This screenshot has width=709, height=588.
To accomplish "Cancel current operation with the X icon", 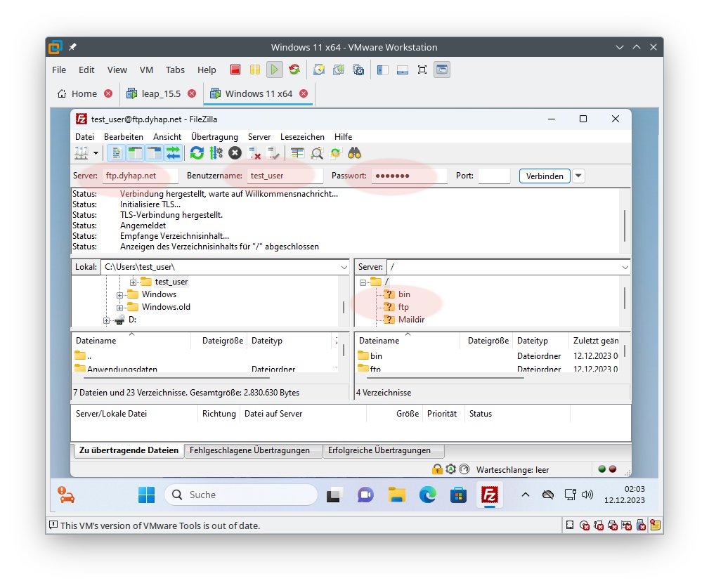I will pos(235,152).
